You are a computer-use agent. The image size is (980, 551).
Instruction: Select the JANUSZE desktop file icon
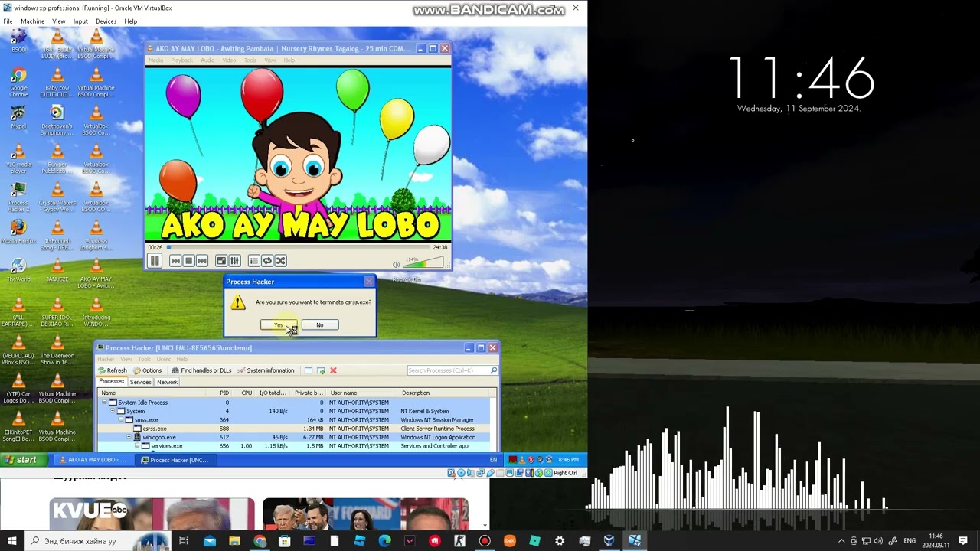pyautogui.click(x=57, y=271)
